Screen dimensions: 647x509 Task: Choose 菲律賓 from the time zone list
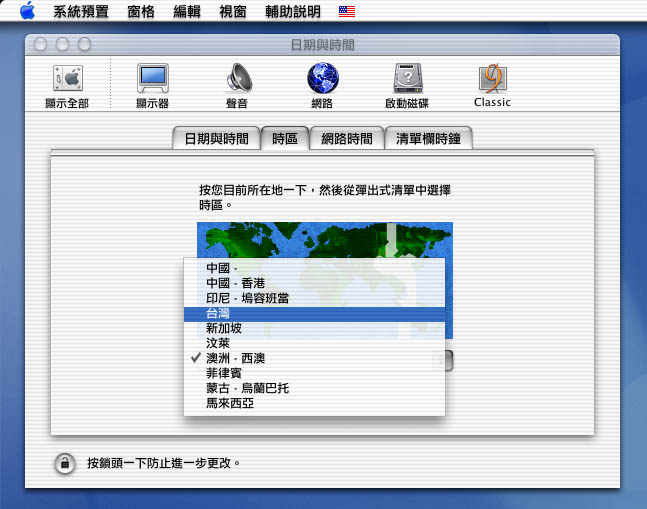tap(314, 373)
